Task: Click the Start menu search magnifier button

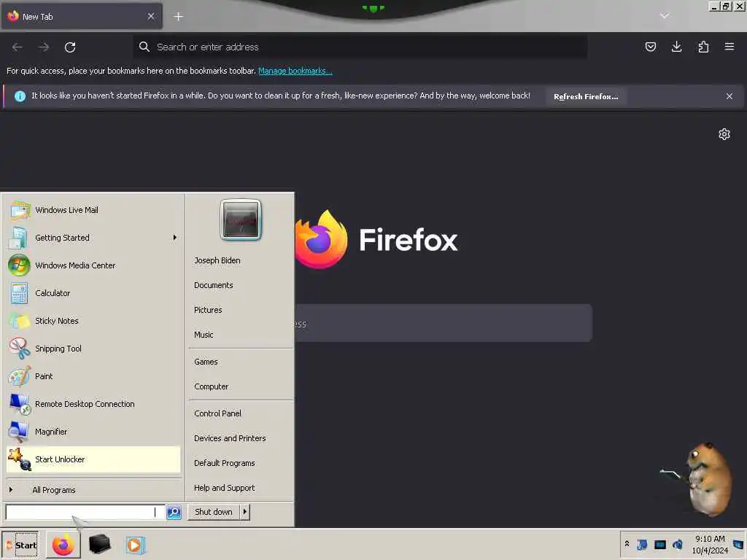Action: coord(174,512)
